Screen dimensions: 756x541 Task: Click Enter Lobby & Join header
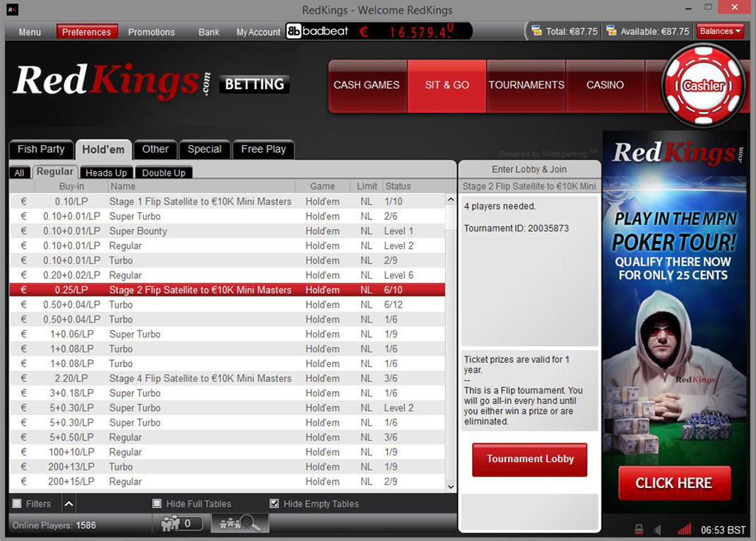pyautogui.click(x=529, y=170)
